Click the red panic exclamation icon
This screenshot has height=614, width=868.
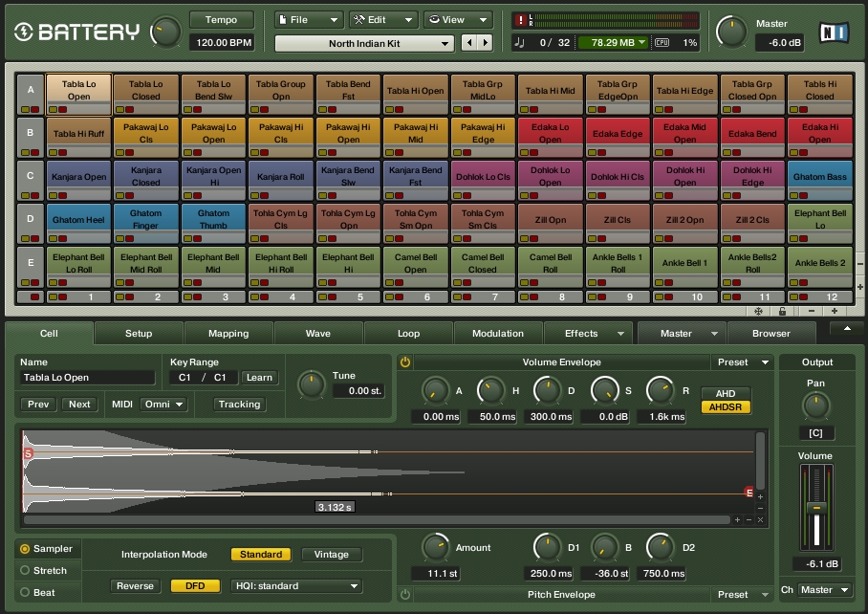pos(520,20)
